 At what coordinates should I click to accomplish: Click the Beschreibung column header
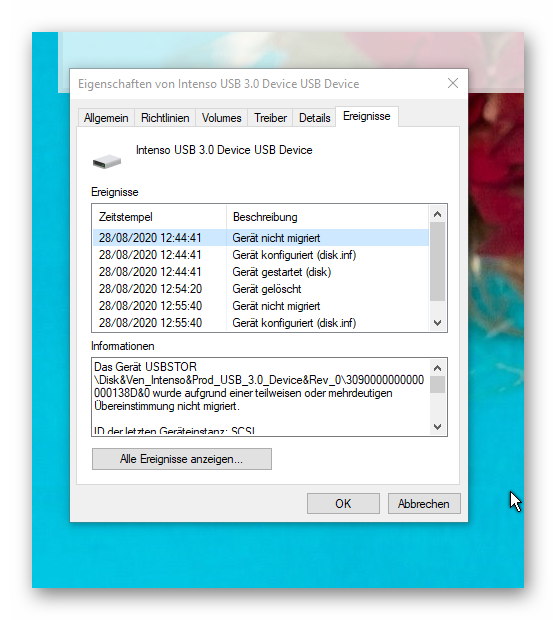click(327, 217)
